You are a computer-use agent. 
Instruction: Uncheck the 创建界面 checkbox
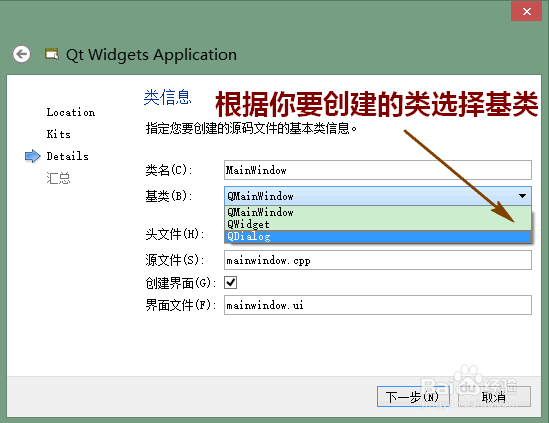click(x=230, y=282)
